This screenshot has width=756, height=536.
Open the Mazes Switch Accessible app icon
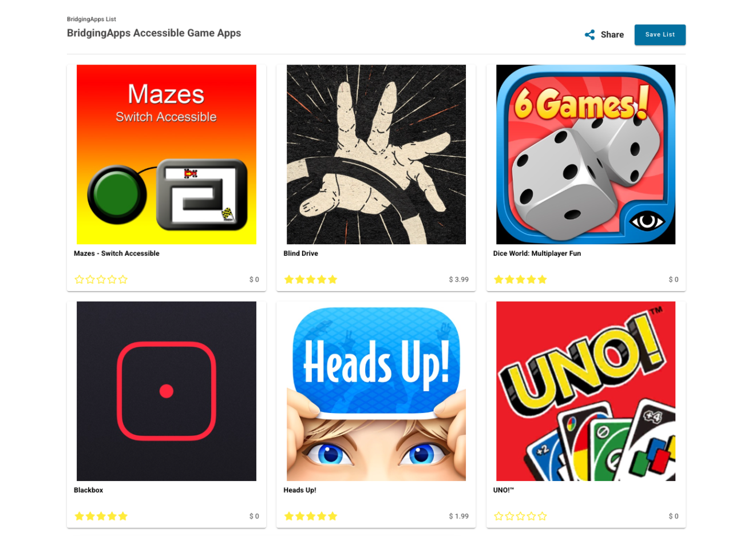[167, 154]
